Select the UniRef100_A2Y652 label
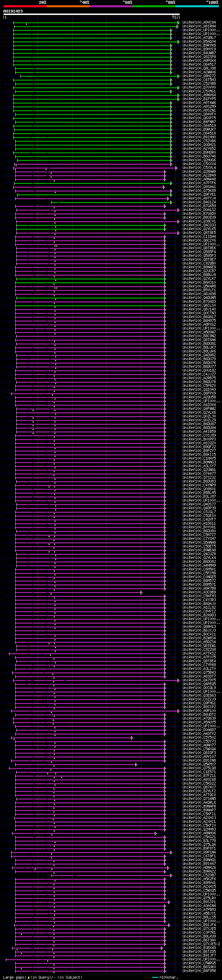 pyautogui.click(x=199, y=148)
